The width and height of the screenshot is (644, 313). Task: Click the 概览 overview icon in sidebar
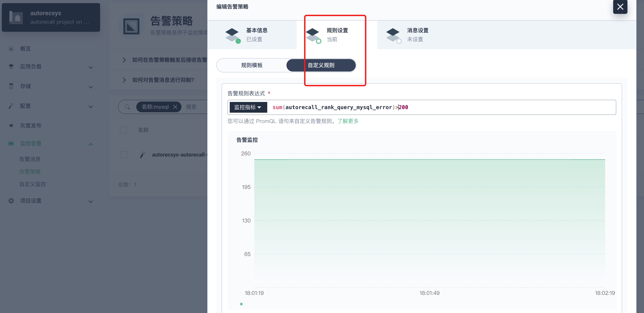point(11,49)
